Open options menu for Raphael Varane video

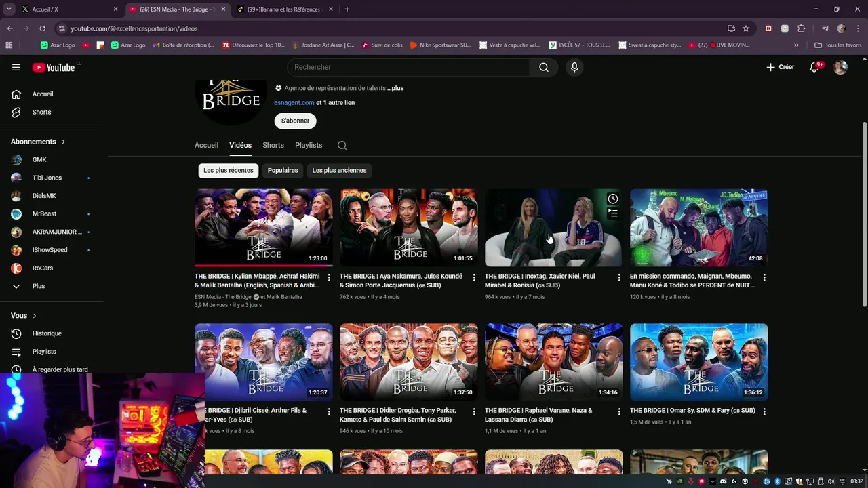[619, 411]
